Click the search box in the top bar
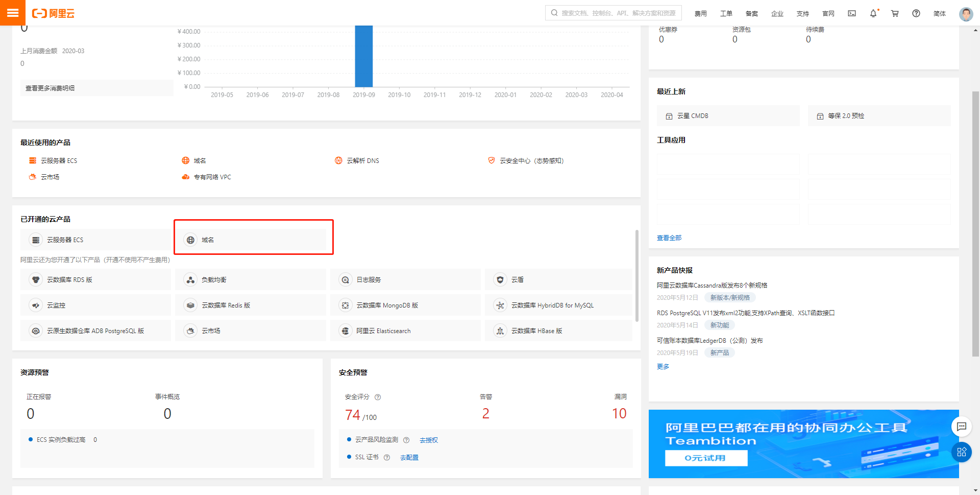This screenshot has height=495, width=980. coord(614,13)
